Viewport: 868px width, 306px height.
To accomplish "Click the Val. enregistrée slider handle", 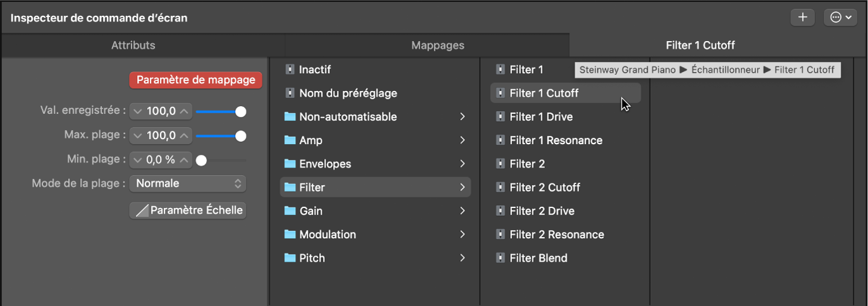I will coord(240,112).
